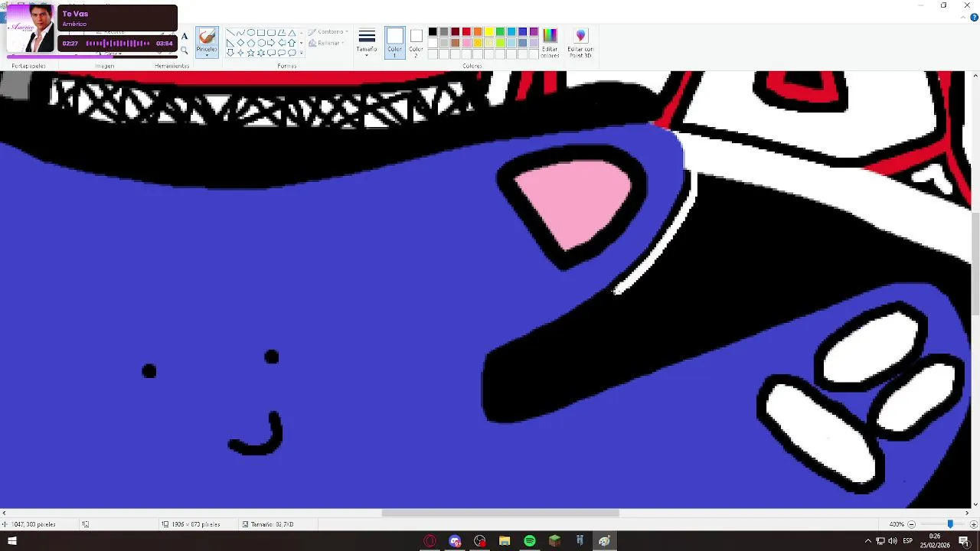Open Spotify from the taskbar
Image resolution: width=980 pixels, height=551 pixels.
(530, 541)
